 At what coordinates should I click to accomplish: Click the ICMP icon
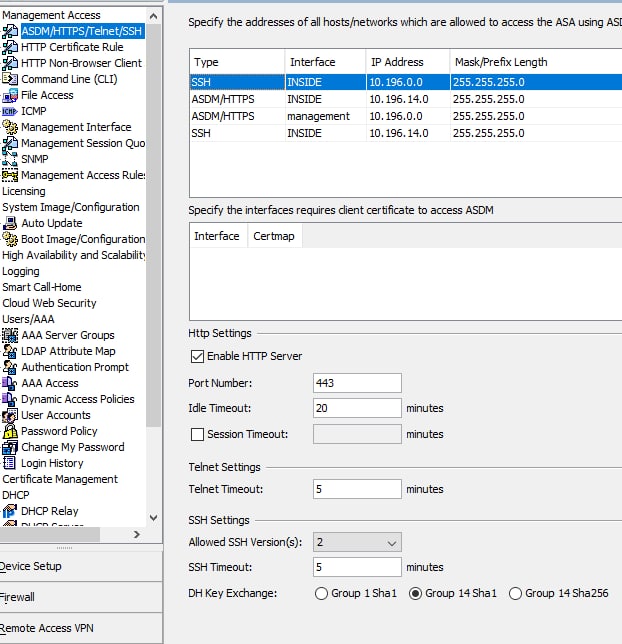(10, 111)
